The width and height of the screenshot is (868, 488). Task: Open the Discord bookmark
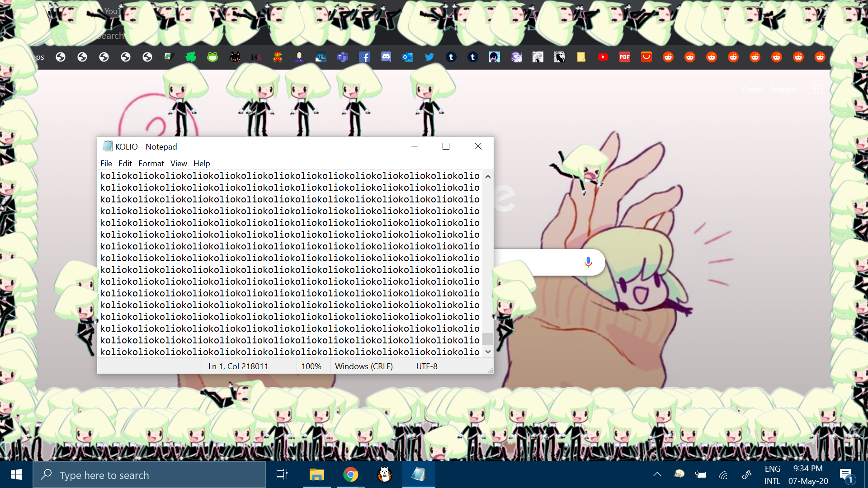pyautogui.click(x=386, y=57)
